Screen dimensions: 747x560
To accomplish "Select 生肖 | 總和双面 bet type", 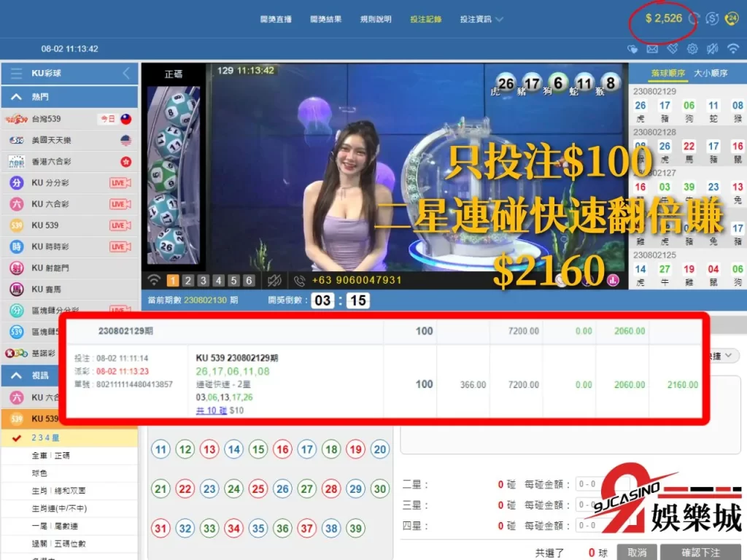I will (69, 491).
